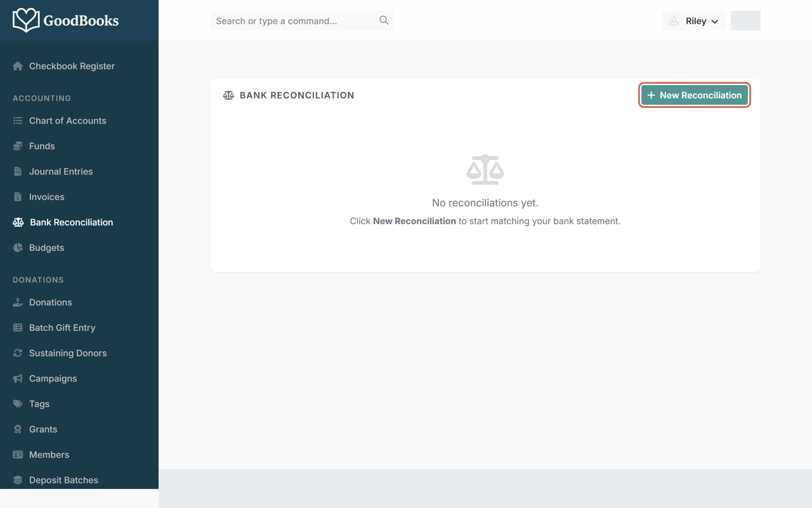
Task: Open the Riley user dropdown menu
Action: (693, 21)
